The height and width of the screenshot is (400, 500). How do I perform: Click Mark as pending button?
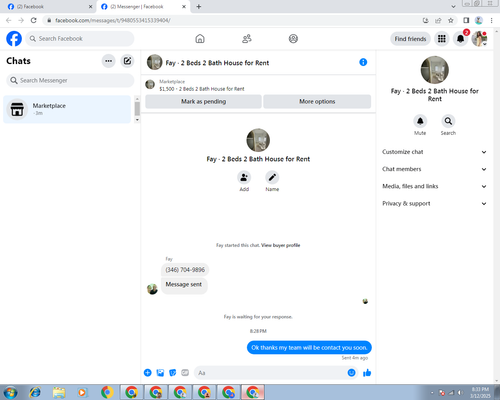point(203,101)
